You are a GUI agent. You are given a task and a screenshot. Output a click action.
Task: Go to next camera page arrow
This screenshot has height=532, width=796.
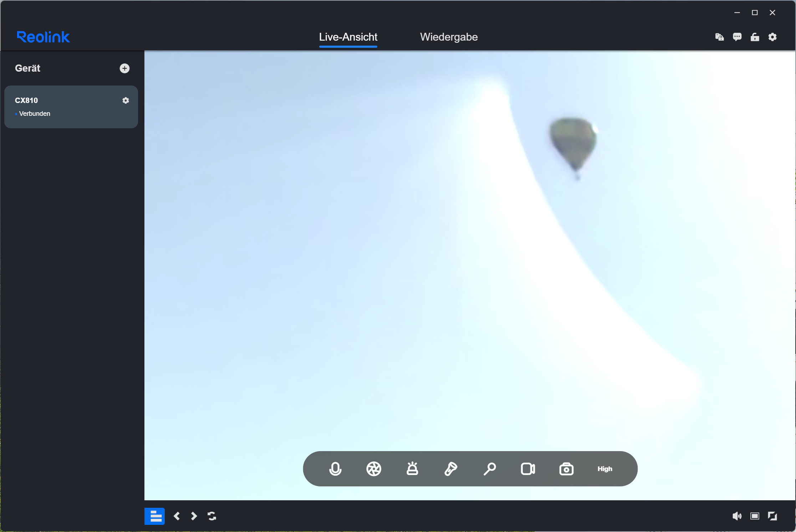pyautogui.click(x=194, y=516)
